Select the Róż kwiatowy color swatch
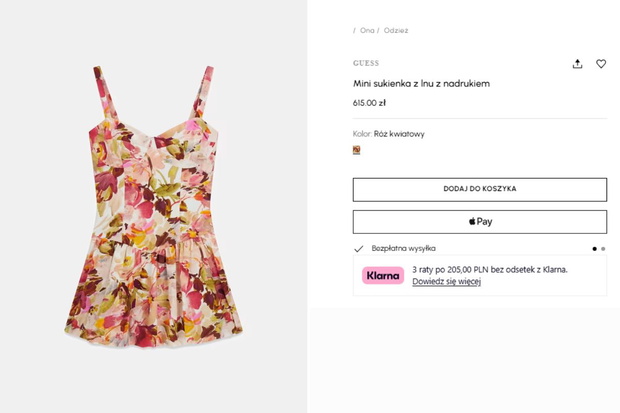Viewport: 620px width, 413px height. click(x=356, y=150)
